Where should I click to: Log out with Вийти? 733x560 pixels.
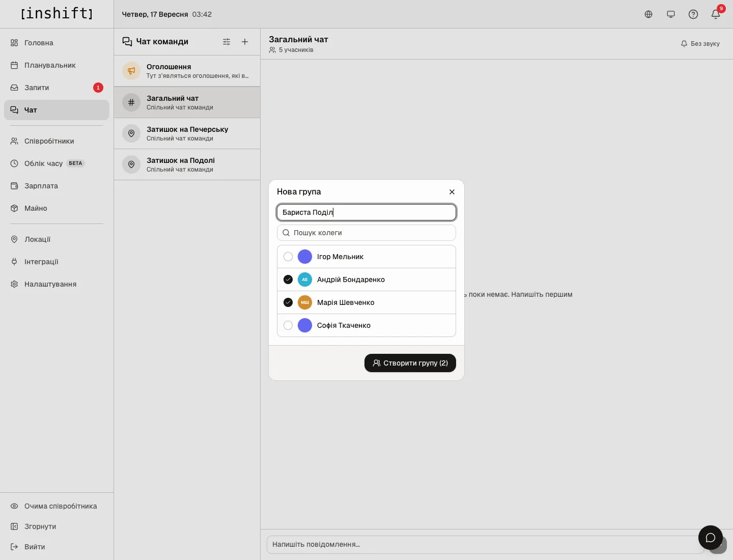pyautogui.click(x=57, y=547)
